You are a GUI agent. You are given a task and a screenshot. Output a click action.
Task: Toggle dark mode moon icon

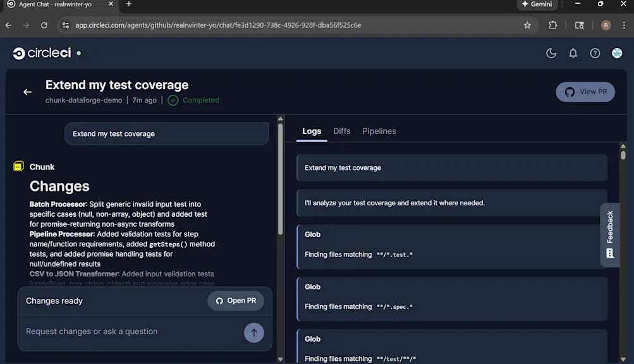coord(551,53)
